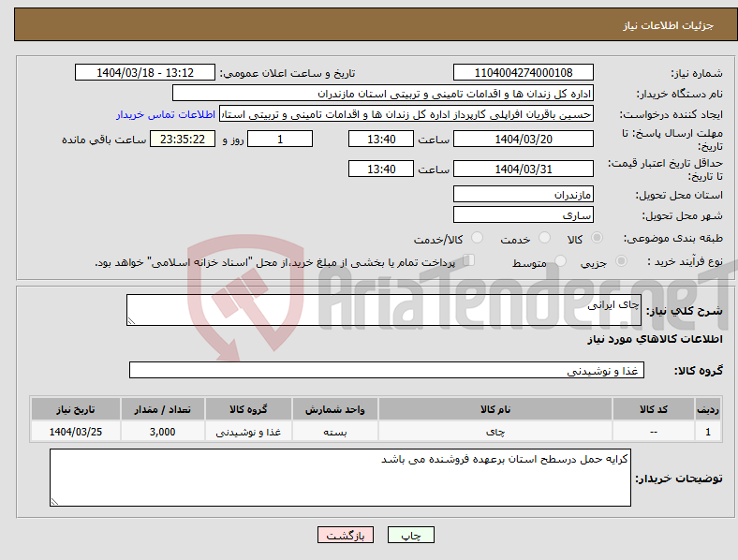Click the اطلاعات کالاهای مورد نیاز heading

pyautogui.click(x=655, y=339)
